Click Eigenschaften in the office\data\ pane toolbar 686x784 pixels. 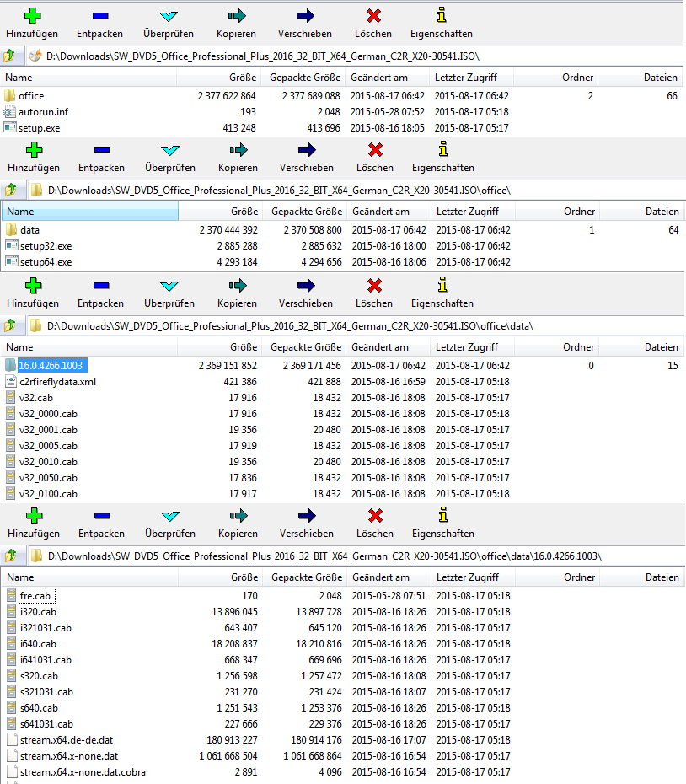click(442, 293)
